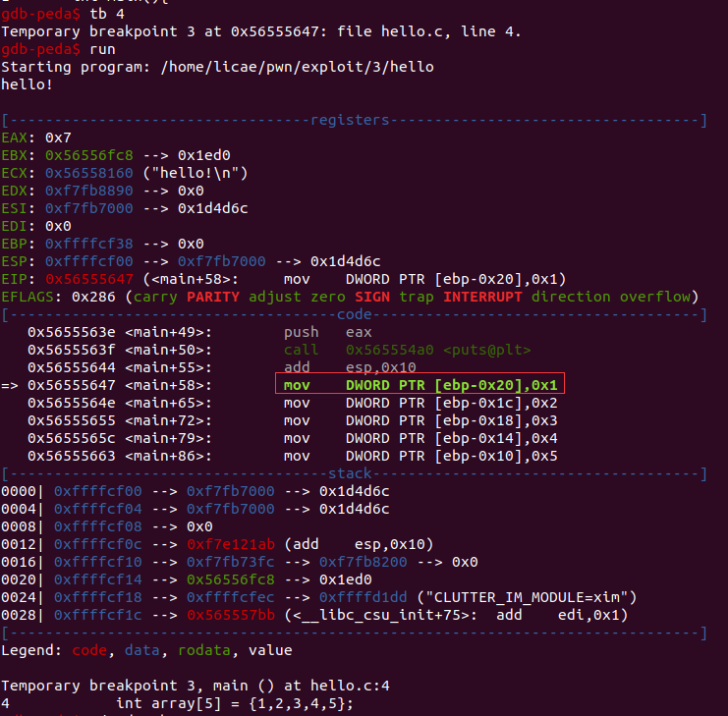Screen dimensions: 728x716
Task: Select ECX register address 0x56558160
Action: [89, 173]
